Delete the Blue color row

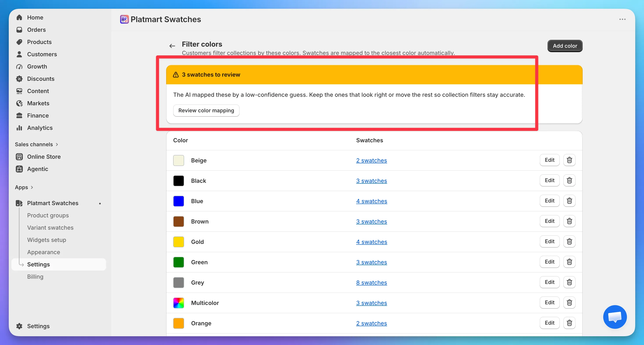(569, 201)
